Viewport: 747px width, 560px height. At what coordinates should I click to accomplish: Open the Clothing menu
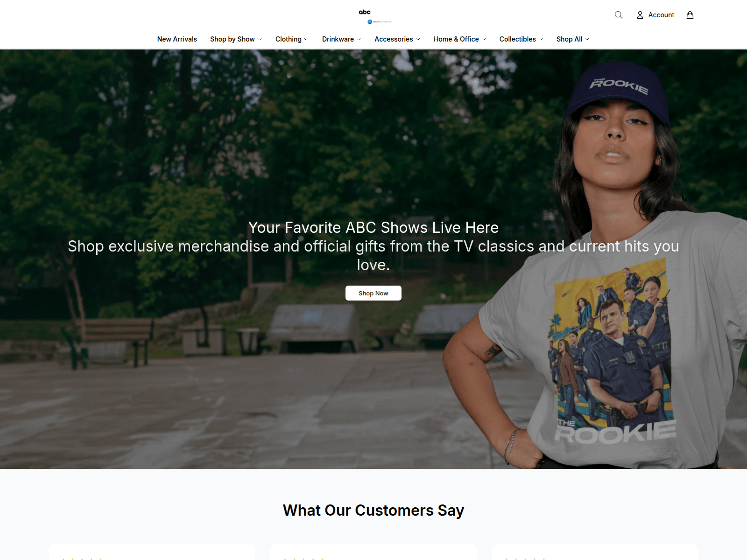tap(292, 39)
